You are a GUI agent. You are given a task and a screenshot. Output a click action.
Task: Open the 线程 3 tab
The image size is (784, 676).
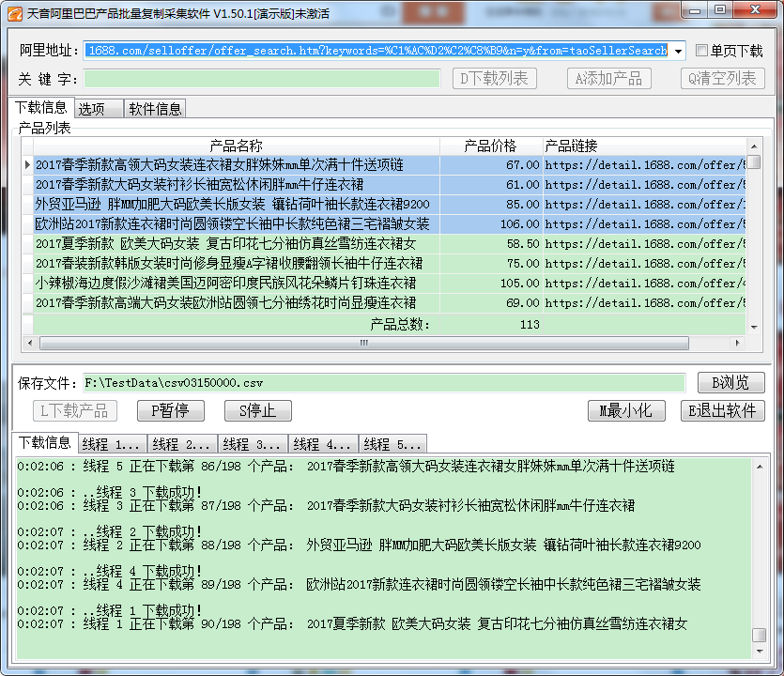pos(253,444)
